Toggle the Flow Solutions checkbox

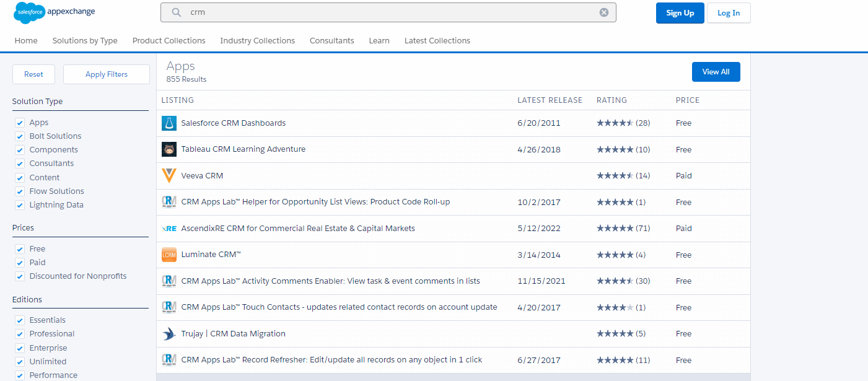(x=20, y=191)
